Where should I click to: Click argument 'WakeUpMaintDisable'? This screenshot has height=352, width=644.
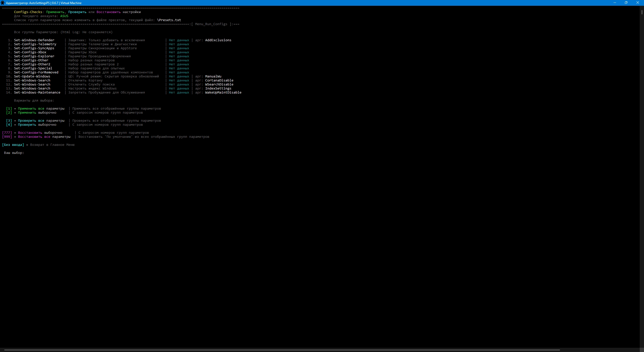coord(223,93)
